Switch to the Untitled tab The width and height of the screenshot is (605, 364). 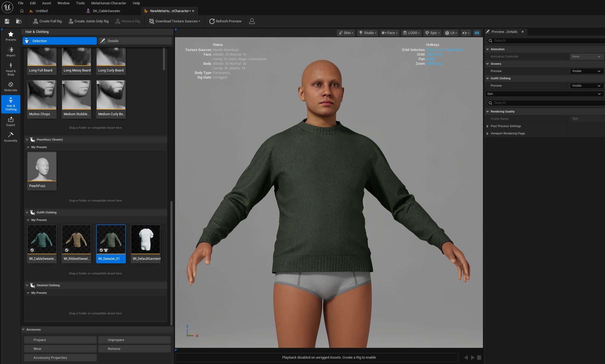(41, 11)
